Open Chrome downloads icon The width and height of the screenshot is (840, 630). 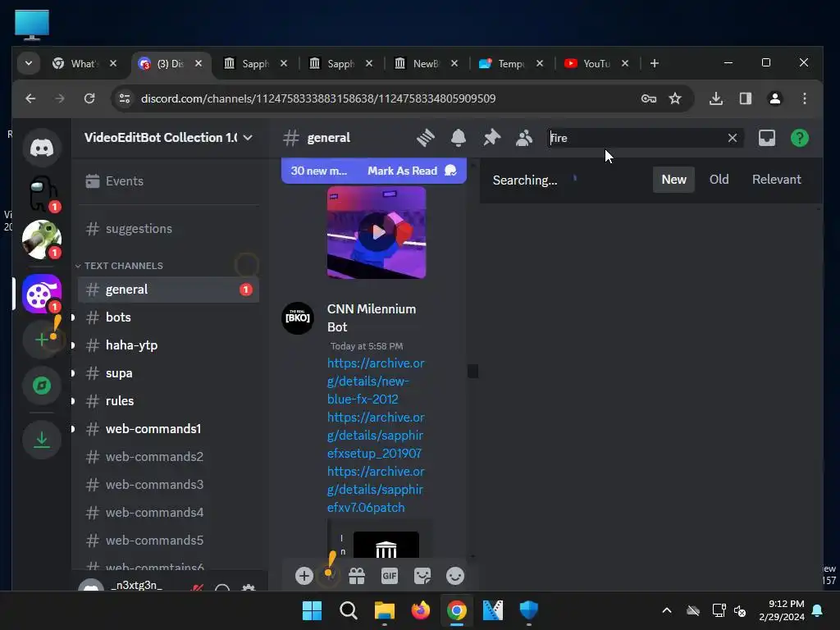(x=715, y=98)
